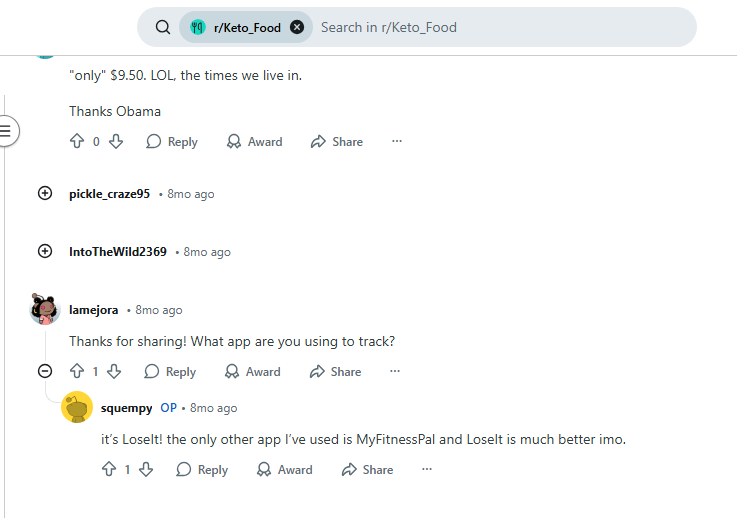The image size is (737, 518).
Task: Remove the r/Keto_Food search filter
Action: 297,28
